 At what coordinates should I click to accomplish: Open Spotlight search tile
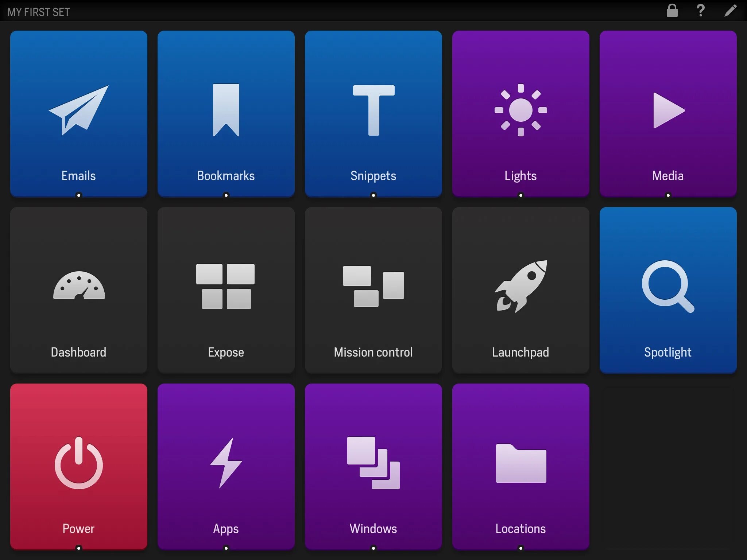pyautogui.click(x=668, y=290)
